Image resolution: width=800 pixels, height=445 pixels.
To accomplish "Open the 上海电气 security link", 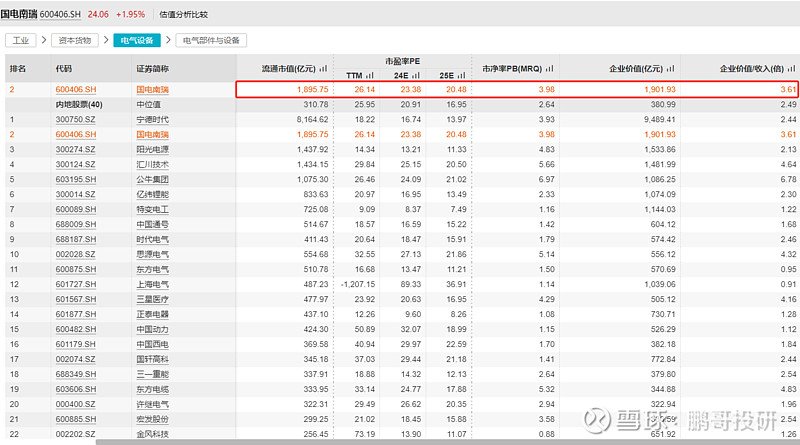I will (153, 284).
